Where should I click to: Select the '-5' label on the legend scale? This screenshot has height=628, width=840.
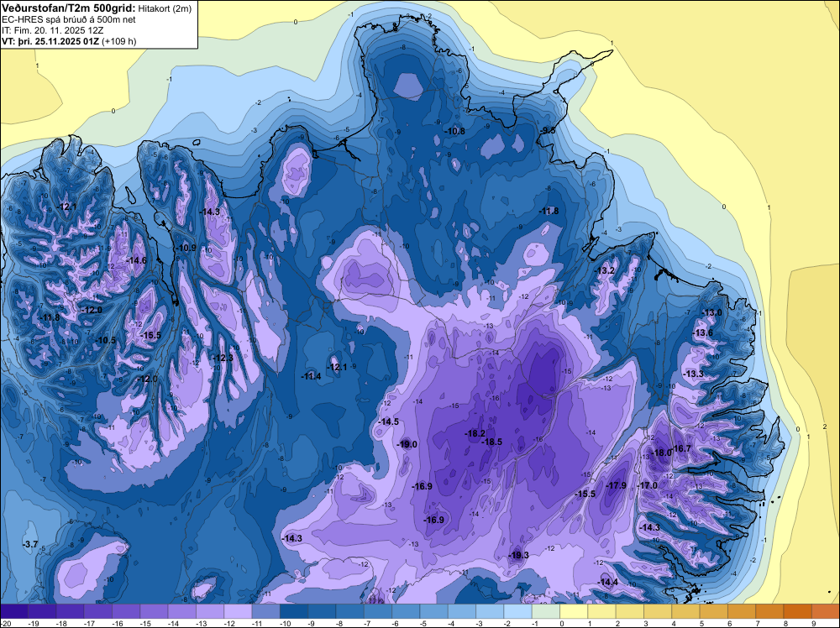click(x=425, y=624)
